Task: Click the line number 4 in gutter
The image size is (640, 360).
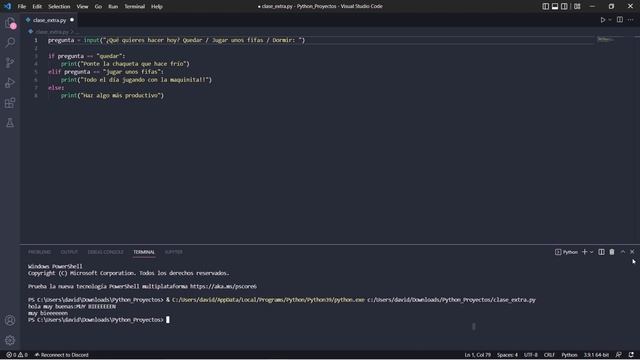Action: click(36, 64)
